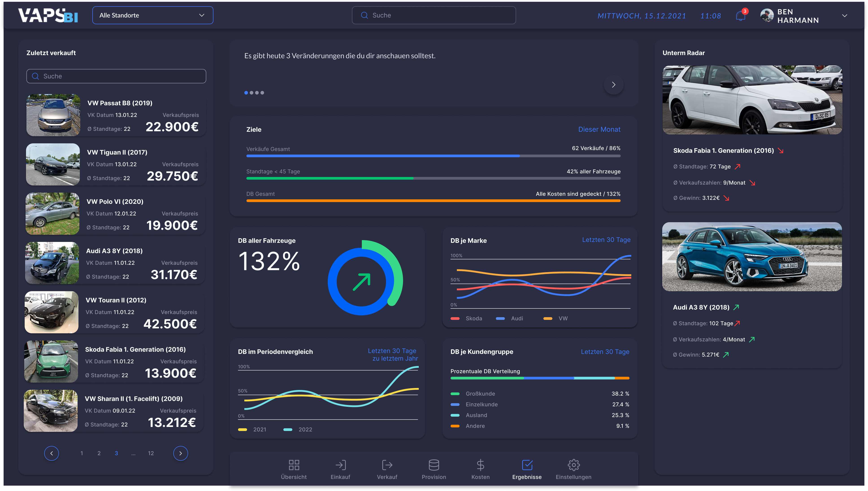The height and width of the screenshot is (491, 868).
Task: Click the green arrow inside the donut chart
Action: (x=361, y=282)
